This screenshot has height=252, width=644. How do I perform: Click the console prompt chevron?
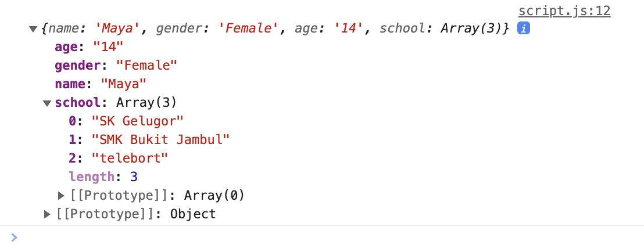[x=14, y=237]
